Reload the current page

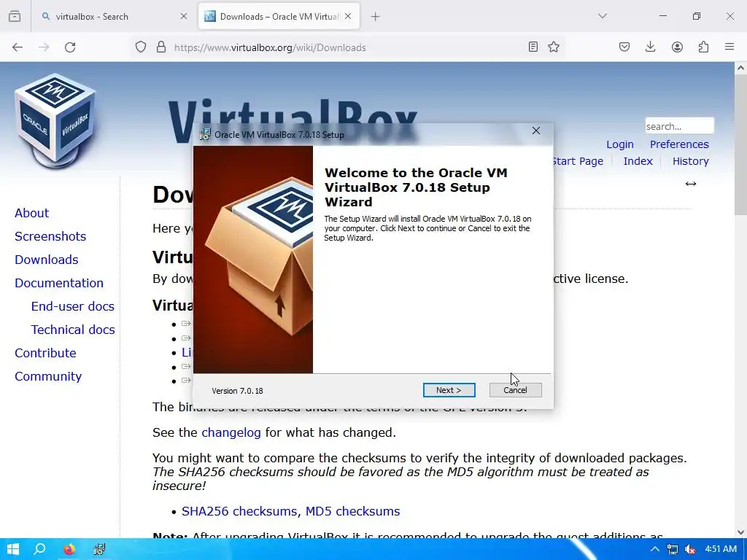point(70,47)
